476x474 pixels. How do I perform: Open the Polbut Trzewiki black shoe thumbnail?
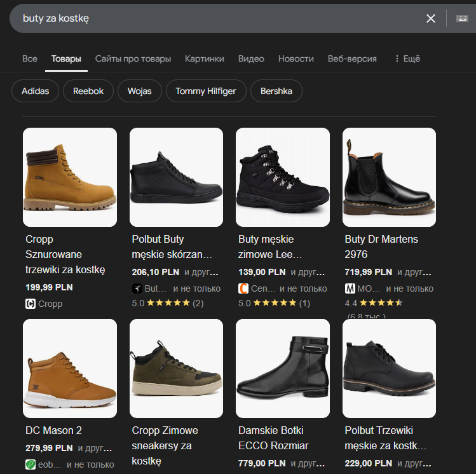[389, 369]
